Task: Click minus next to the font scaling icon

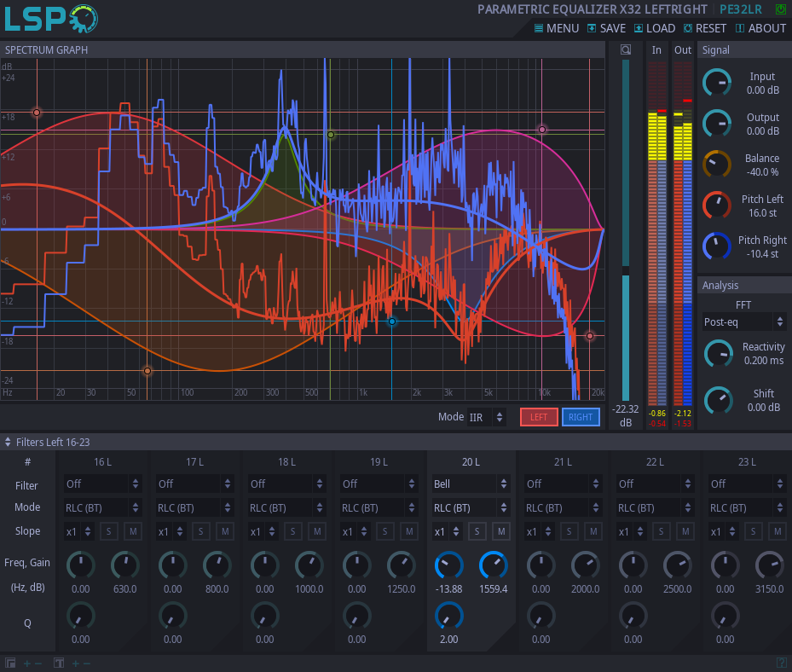Action: (87, 663)
